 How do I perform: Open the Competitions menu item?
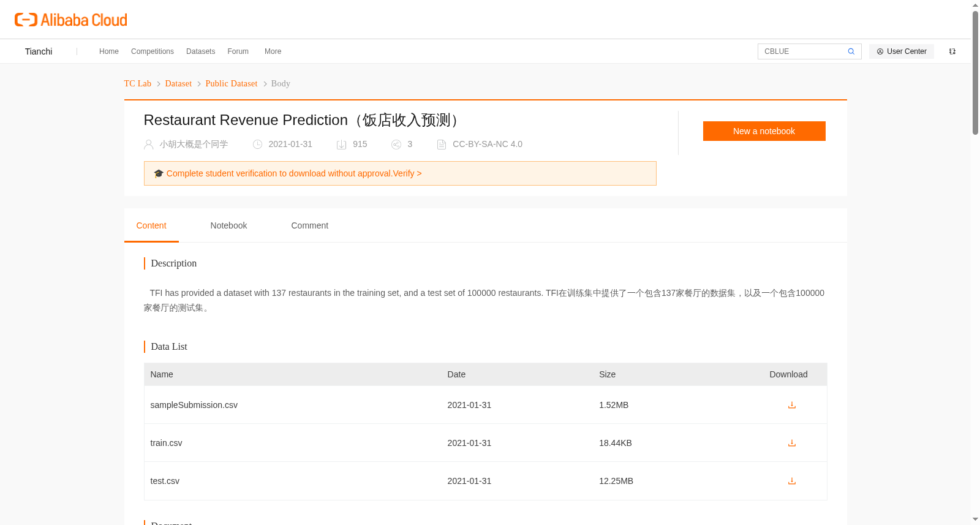[153, 51]
